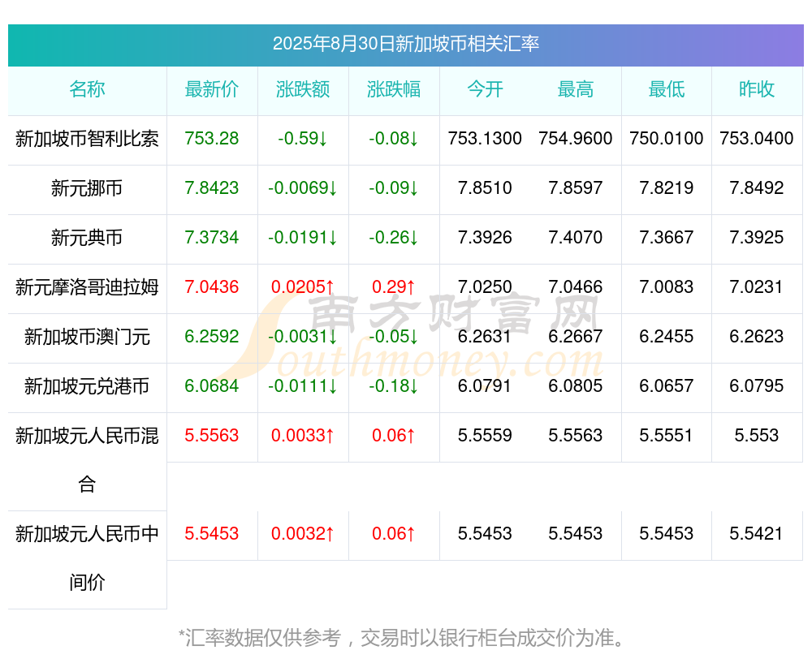
Task: Click the previous close 6.0795
Action: coord(757,386)
